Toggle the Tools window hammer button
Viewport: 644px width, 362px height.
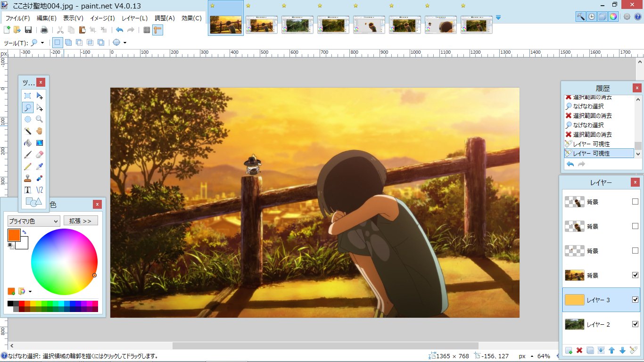[581, 17]
